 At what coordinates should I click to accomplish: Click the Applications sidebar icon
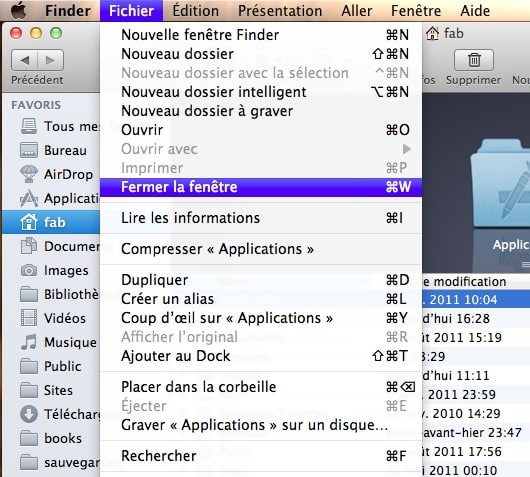(29, 198)
